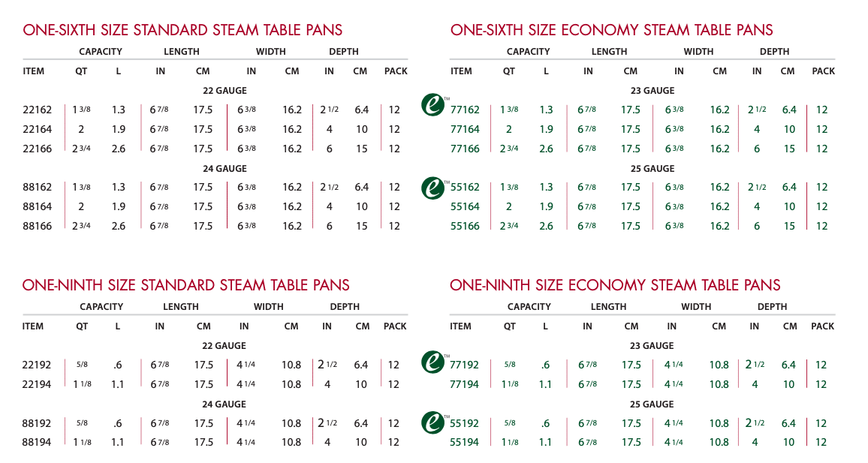Viewport: 868px width, 463px height.
Task: Expand the CAPACITY column header
Action: click(x=100, y=51)
